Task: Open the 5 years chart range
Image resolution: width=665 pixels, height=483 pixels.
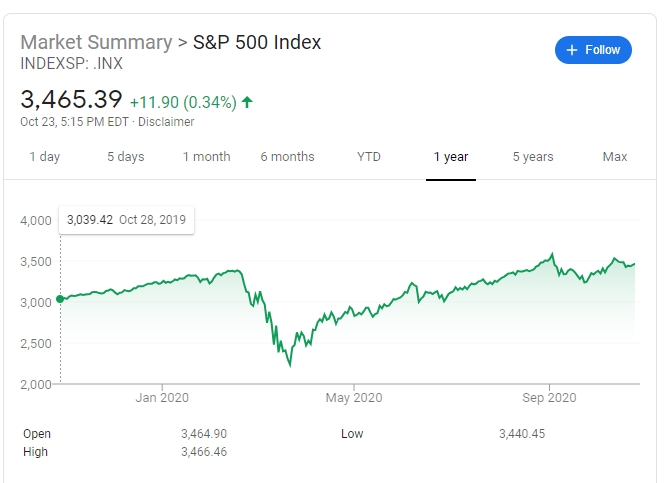Action: pos(533,157)
